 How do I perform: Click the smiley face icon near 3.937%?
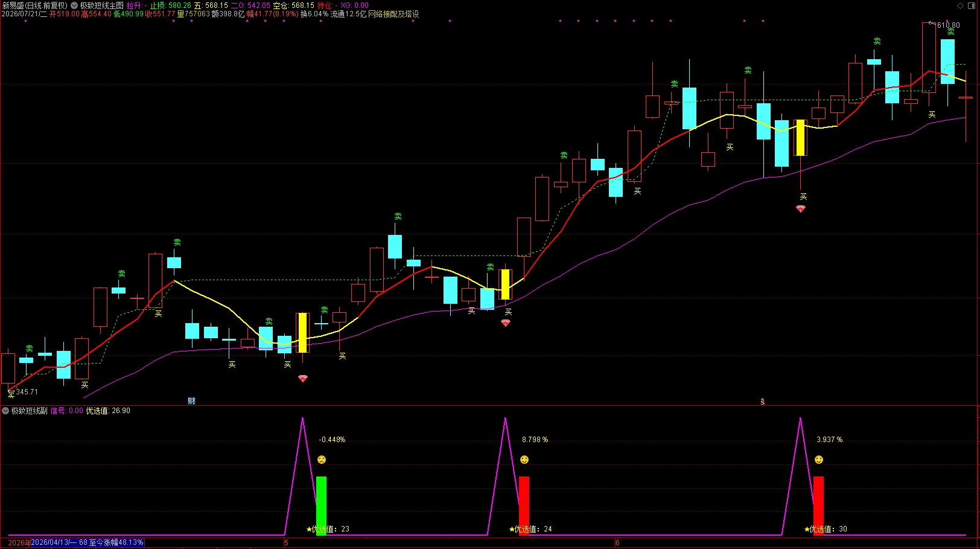coord(819,460)
